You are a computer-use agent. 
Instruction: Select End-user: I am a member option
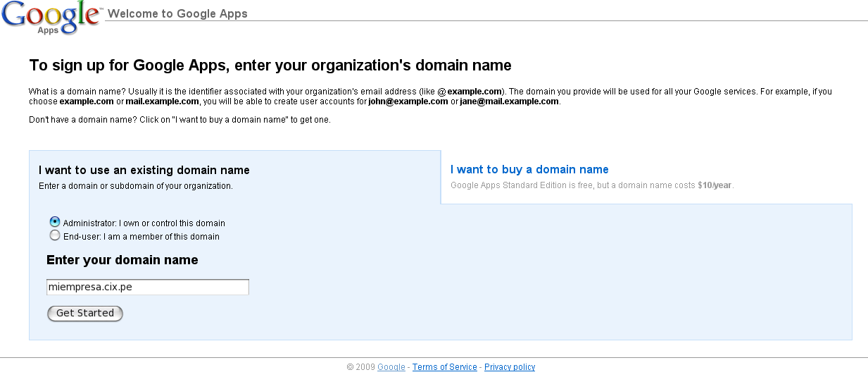55,235
